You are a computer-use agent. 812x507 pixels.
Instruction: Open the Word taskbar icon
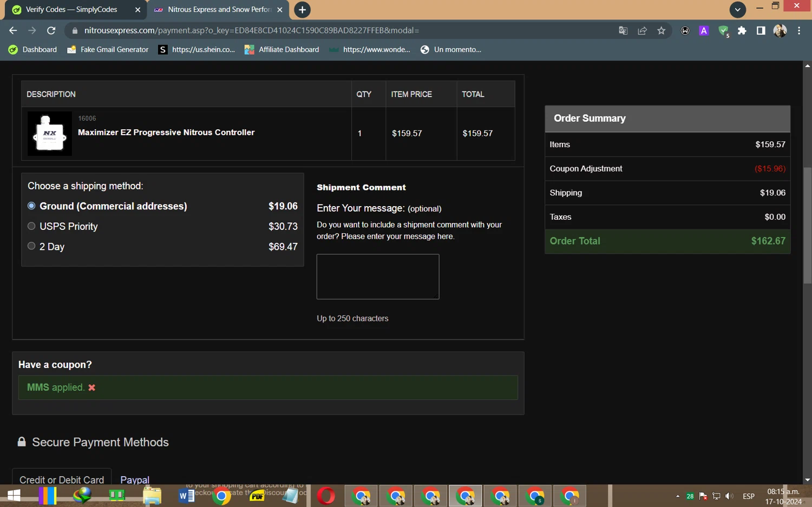(186, 495)
